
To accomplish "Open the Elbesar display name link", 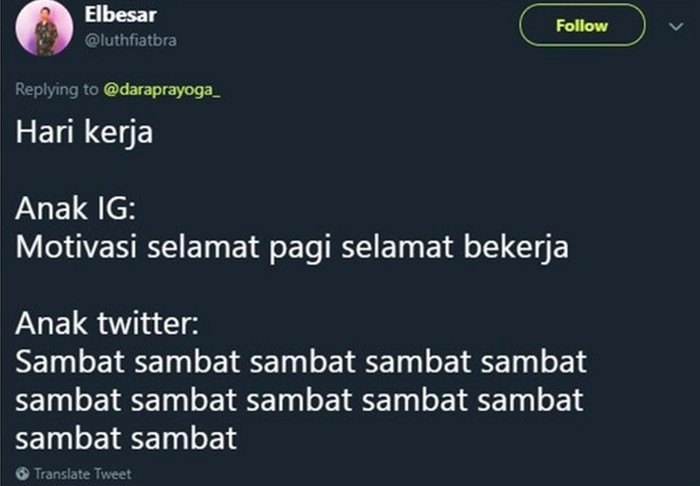I will tap(113, 17).
